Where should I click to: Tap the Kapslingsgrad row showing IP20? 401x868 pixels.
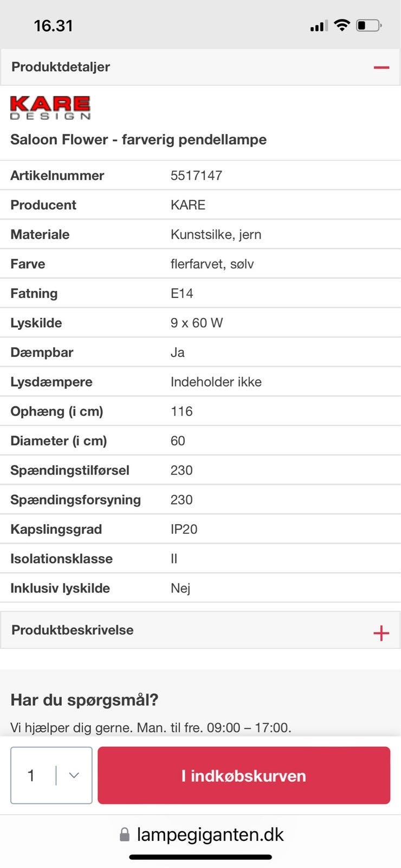[x=200, y=529]
